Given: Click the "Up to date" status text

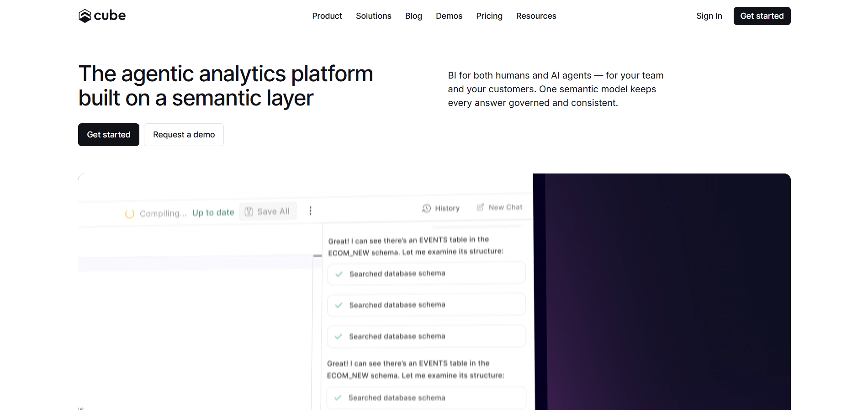Looking at the screenshot, I should click(213, 213).
